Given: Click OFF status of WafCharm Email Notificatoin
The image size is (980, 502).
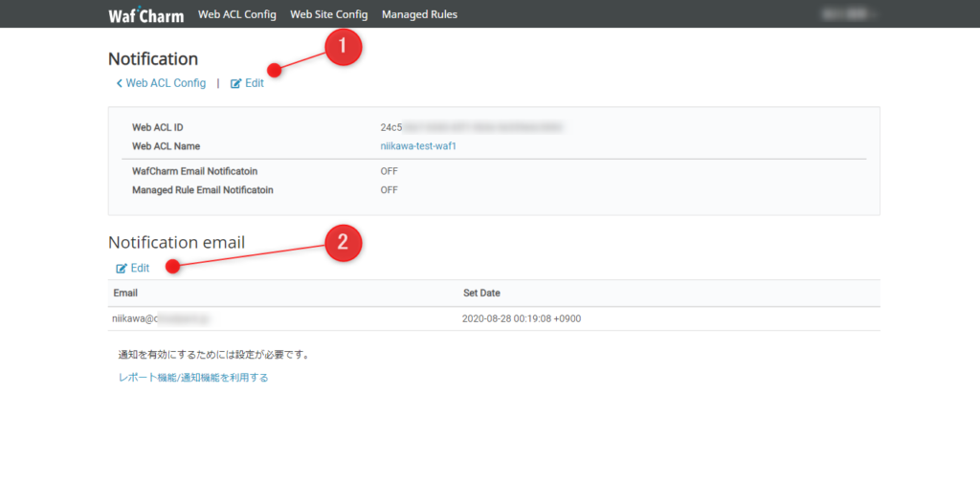Looking at the screenshot, I should 389,171.
